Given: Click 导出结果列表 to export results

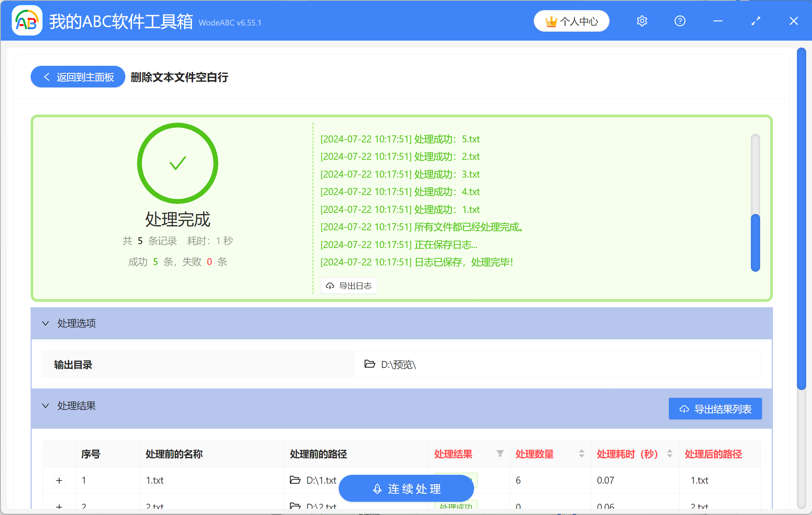Looking at the screenshot, I should point(715,409).
